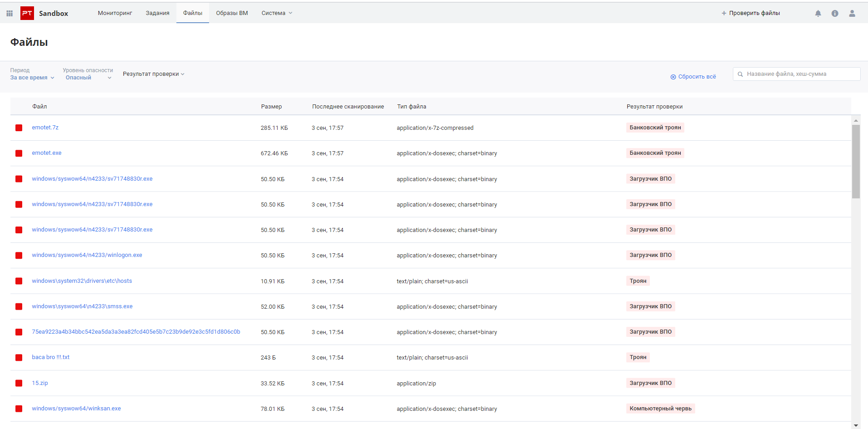Open the winlogon.exe file entry
The image size is (868, 429).
(87, 255)
